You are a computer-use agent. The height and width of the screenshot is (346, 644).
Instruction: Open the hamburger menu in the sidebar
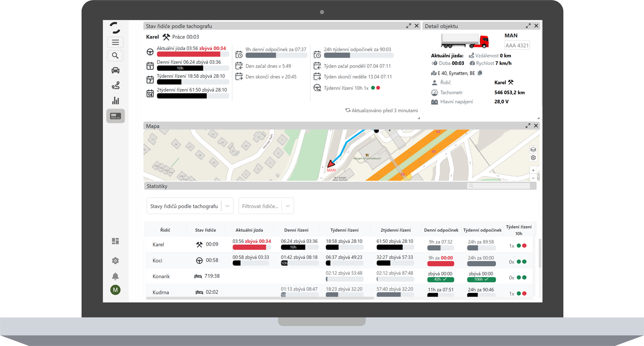coord(115,42)
